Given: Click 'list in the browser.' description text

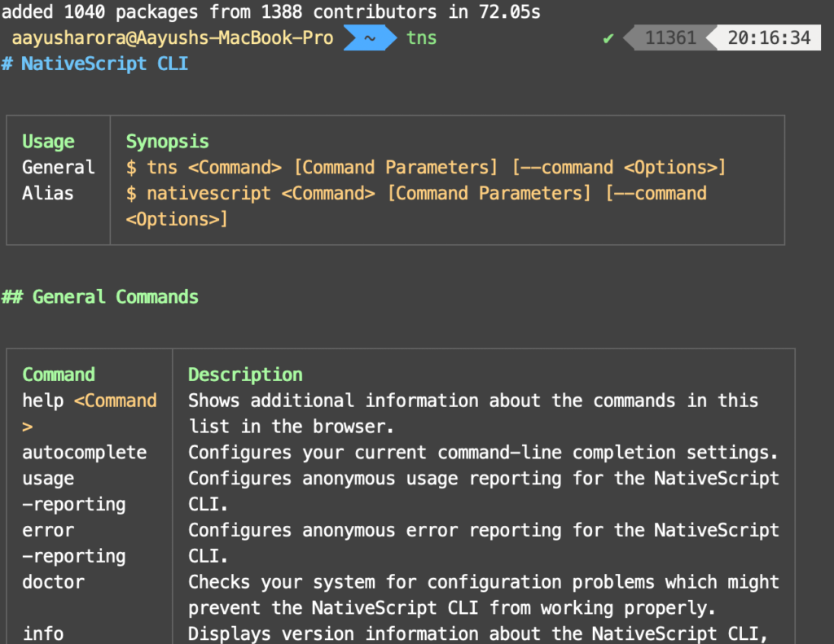Looking at the screenshot, I should [291, 427].
